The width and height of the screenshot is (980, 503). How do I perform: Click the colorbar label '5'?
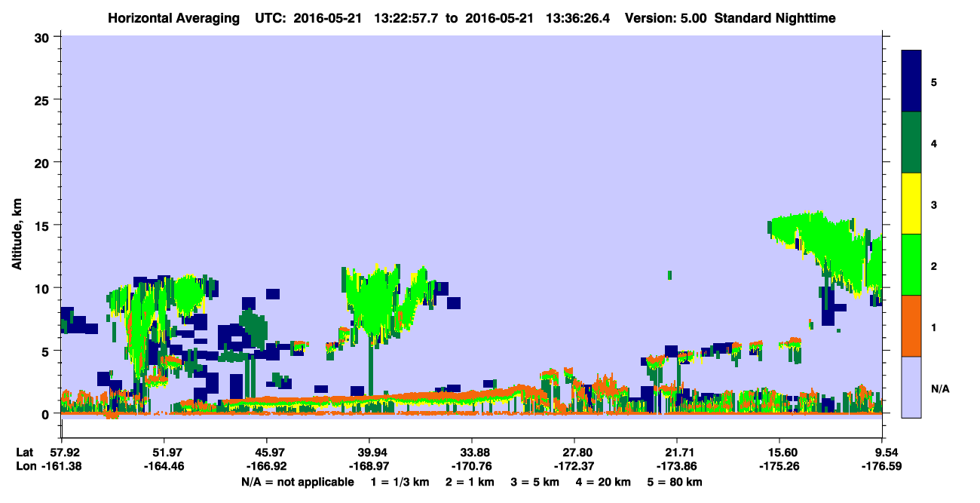(x=934, y=81)
